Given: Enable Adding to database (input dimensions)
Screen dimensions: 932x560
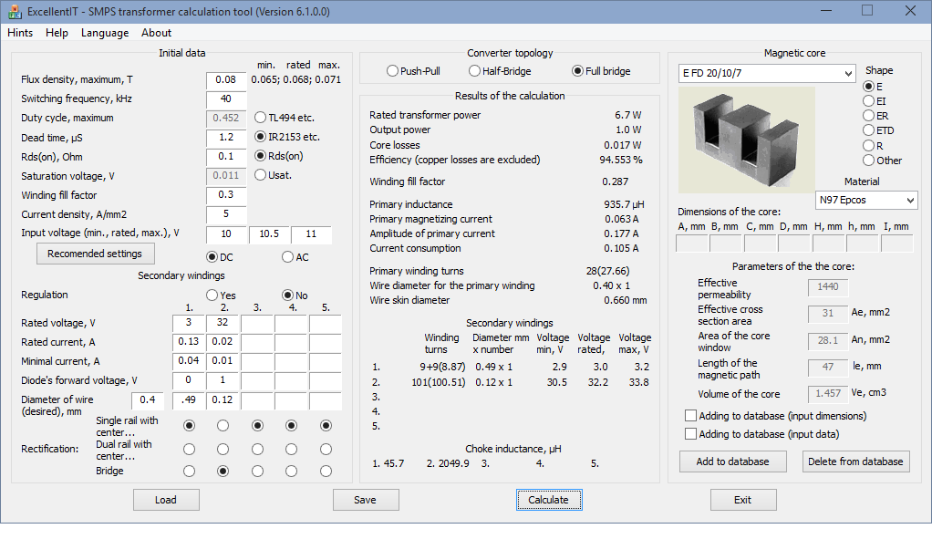Looking at the screenshot, I should click(690, 416).
